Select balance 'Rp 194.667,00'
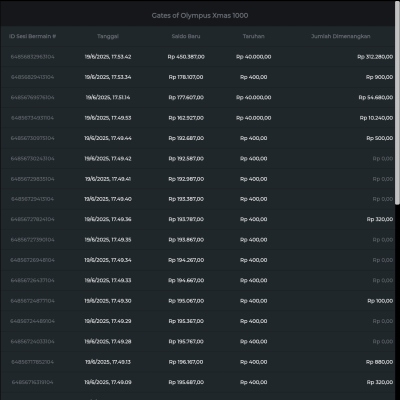This screenshot has width=400, height=400. (x=186, y=280)
